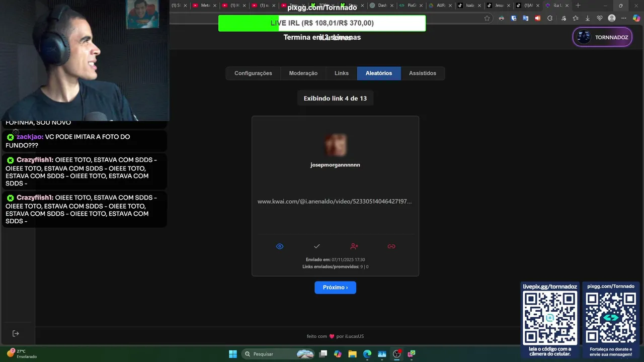
Task: Click the pixgg.com/Tornnado QR code
Action: pos(611,318)
